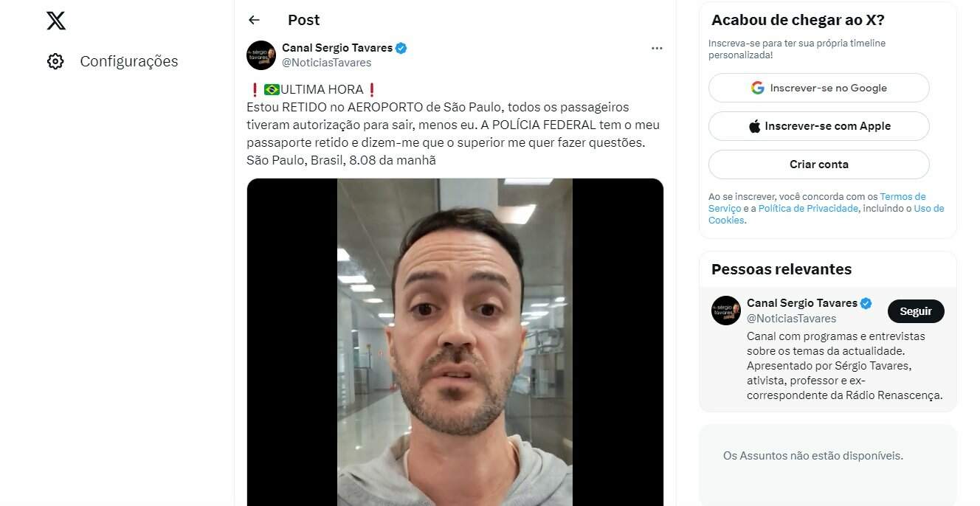The image size is (980, 506).
Task: Click the @NoticiasTavares handle in the post header
Action: (326, 63)
